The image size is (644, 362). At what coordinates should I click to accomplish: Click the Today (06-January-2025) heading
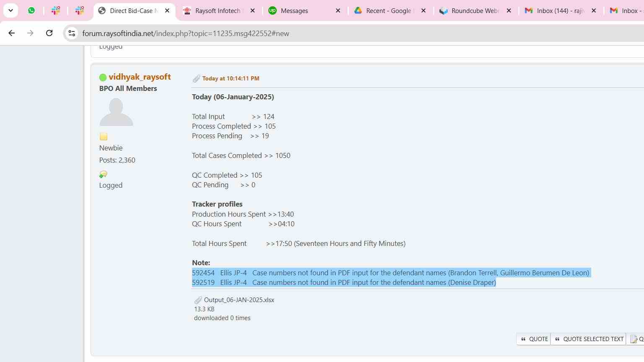pos(233,97)
